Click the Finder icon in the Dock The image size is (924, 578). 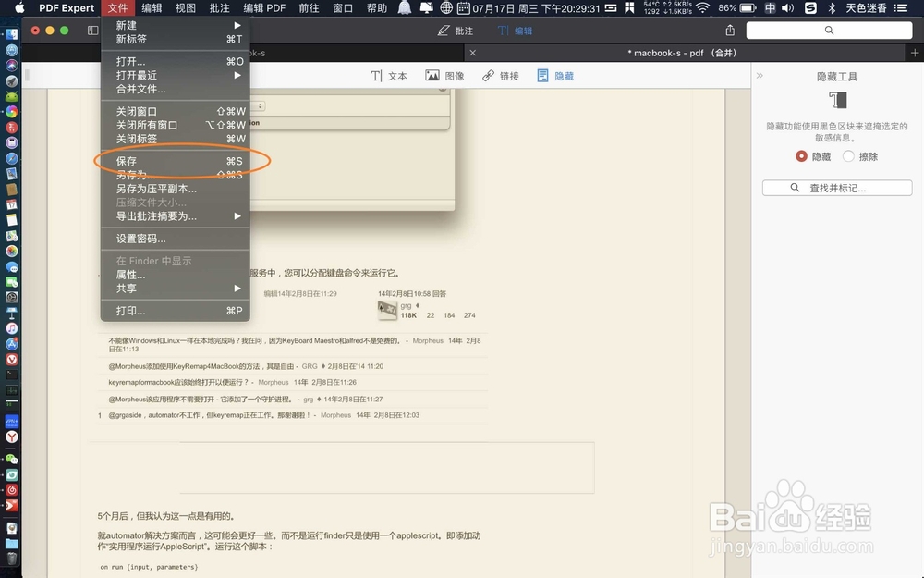(12, 35)
